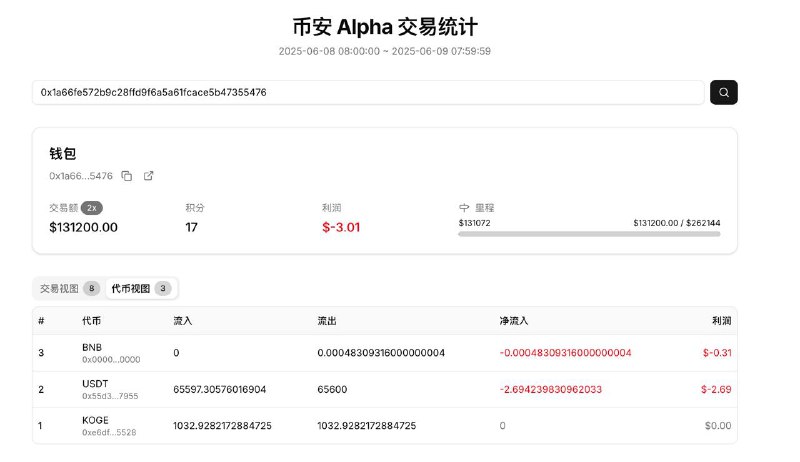The width and height of the screenshot is (800, 462).
Task: Focus the wallet address search field
Action: point(368,92)
